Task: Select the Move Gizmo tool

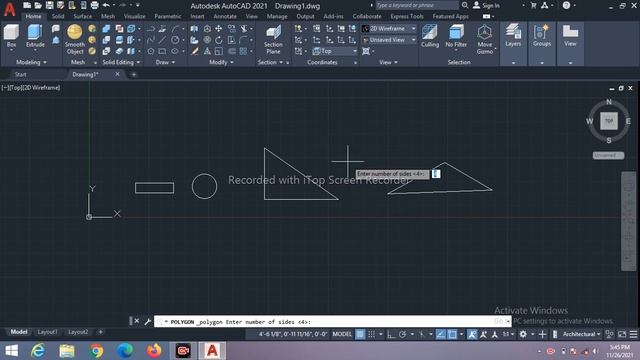Action: click(484, 39)
